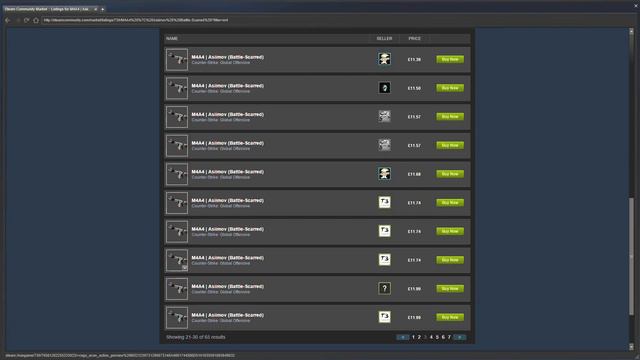Viewport: 640px width, 360px height.
Task: Open seller avatar on the £11.38 listing
Action: point(384,59)
